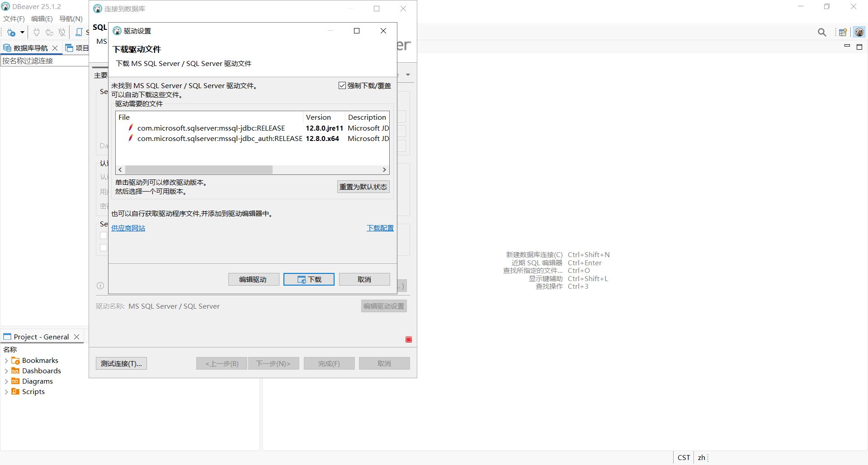Click 取消 in the 驱动设置 dialog
The height and width of the screenshot is (465, 868).
(x=364, y=280)
